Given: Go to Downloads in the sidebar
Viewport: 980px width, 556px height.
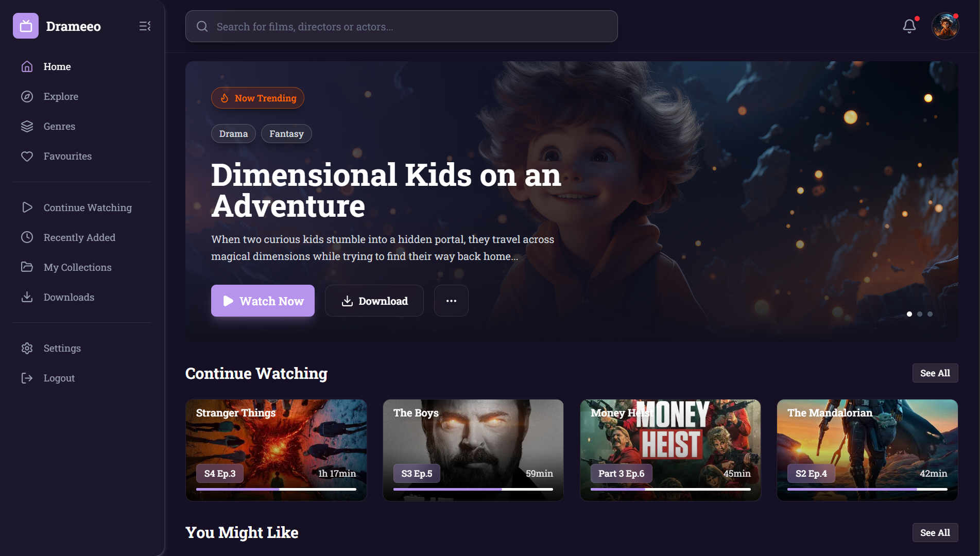Looking at the screenshot, I should pos(68,298).
